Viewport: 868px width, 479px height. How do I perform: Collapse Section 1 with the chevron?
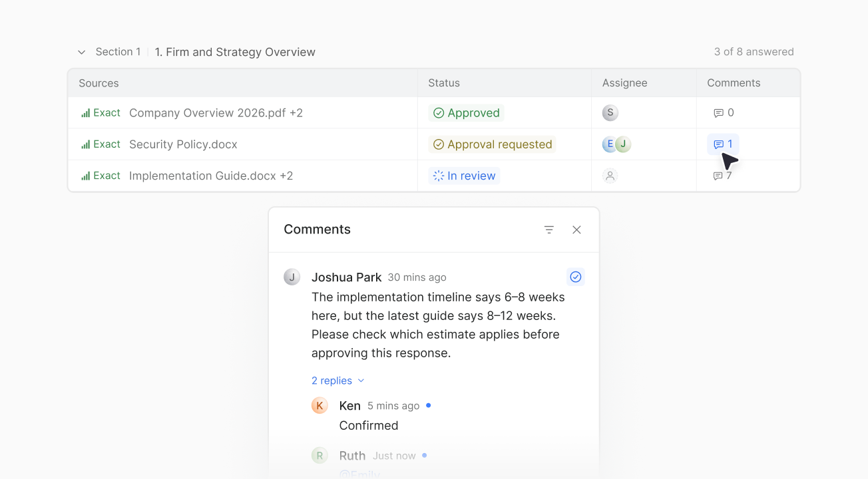[81, 52]
